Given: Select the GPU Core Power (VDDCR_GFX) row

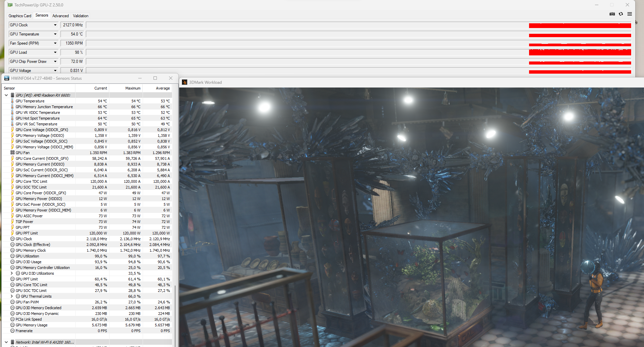Looking at the screenshot, I should click(87, 193).
